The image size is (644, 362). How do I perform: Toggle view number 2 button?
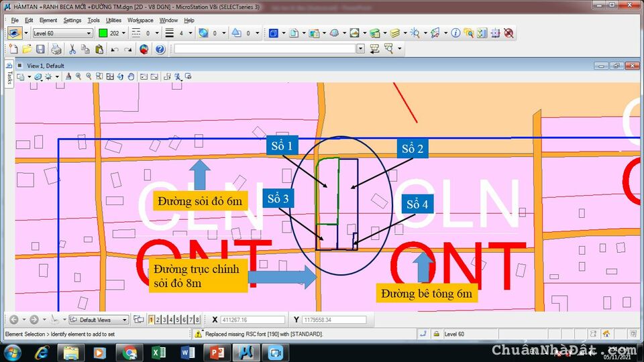pos(158,320)
